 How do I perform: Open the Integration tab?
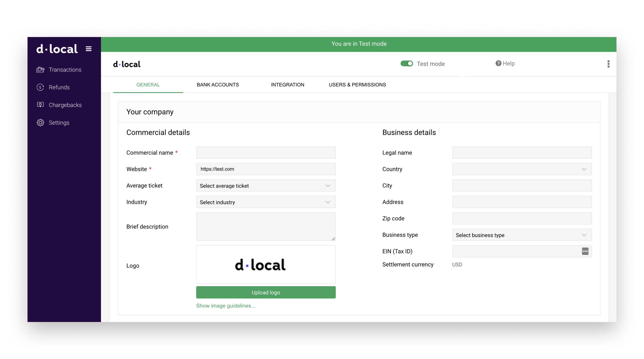(x=288, y=85)
